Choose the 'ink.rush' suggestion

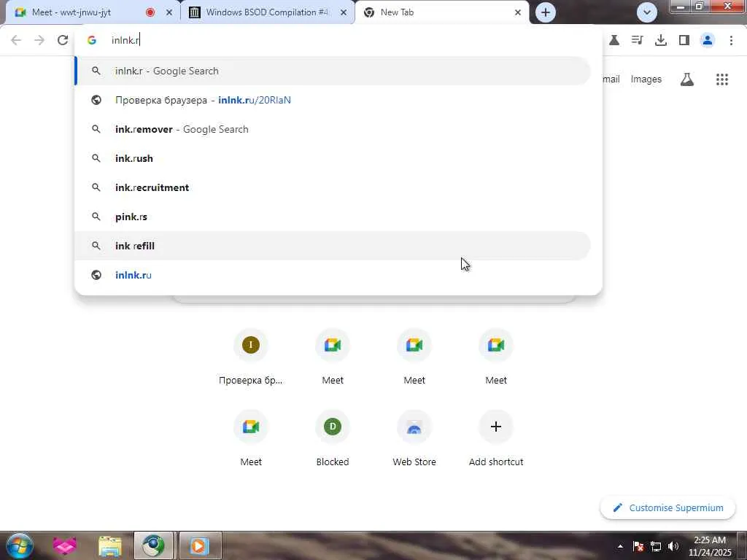point(333,158)
